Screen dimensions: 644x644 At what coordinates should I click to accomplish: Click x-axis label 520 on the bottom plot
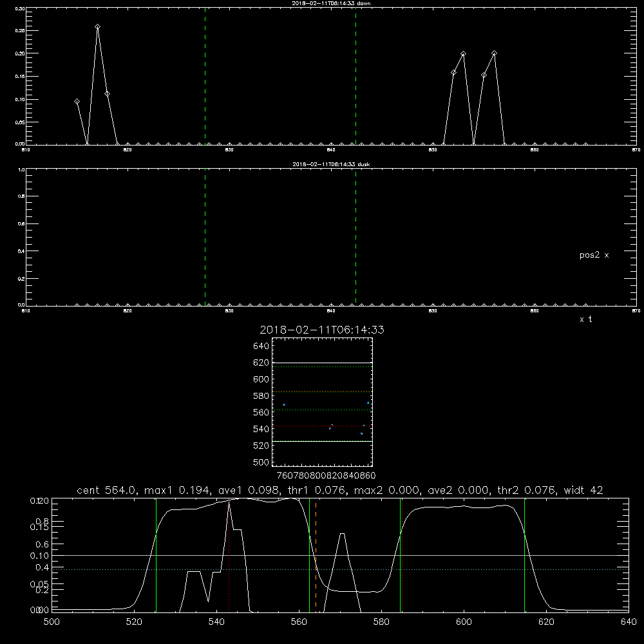coord(134,622)
